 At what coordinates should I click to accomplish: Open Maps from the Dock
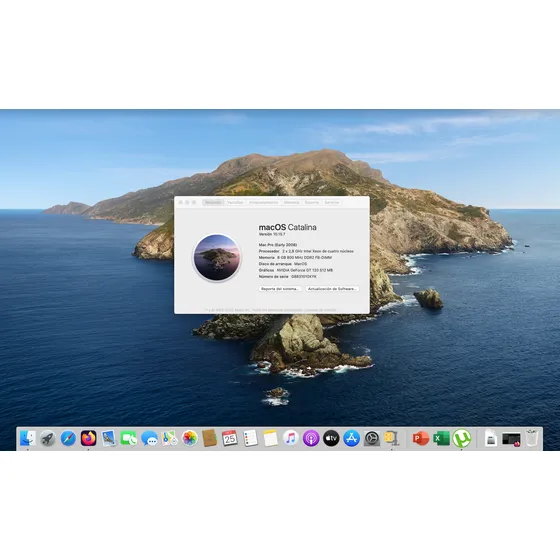[x=169, y=438]
